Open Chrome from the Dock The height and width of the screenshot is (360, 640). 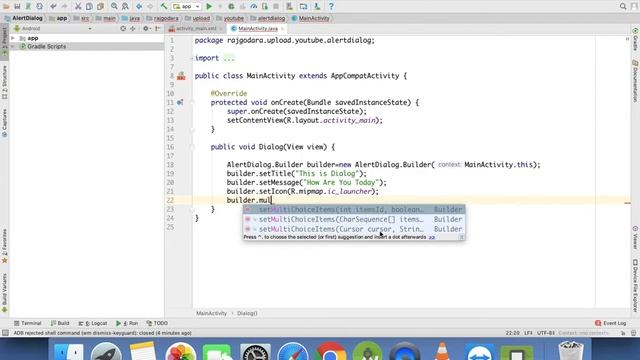point(330,352)
